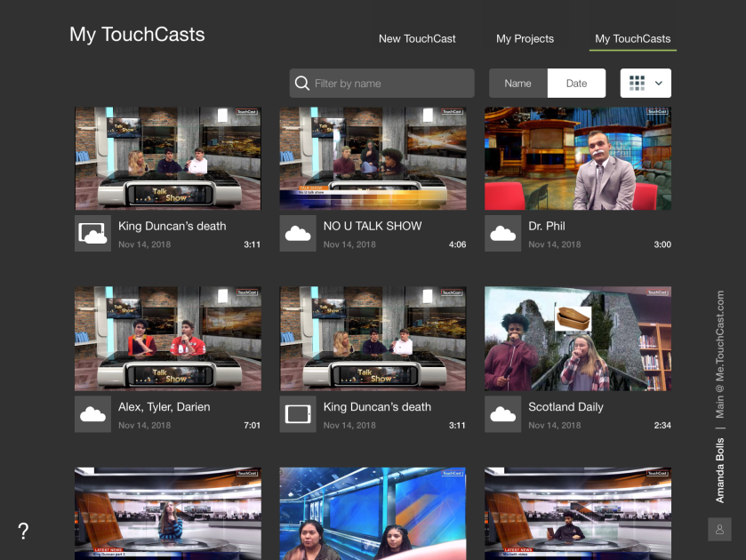Open the Scotland Daily video thumbnail
The image size is (746, 560).
coord(578,339)
